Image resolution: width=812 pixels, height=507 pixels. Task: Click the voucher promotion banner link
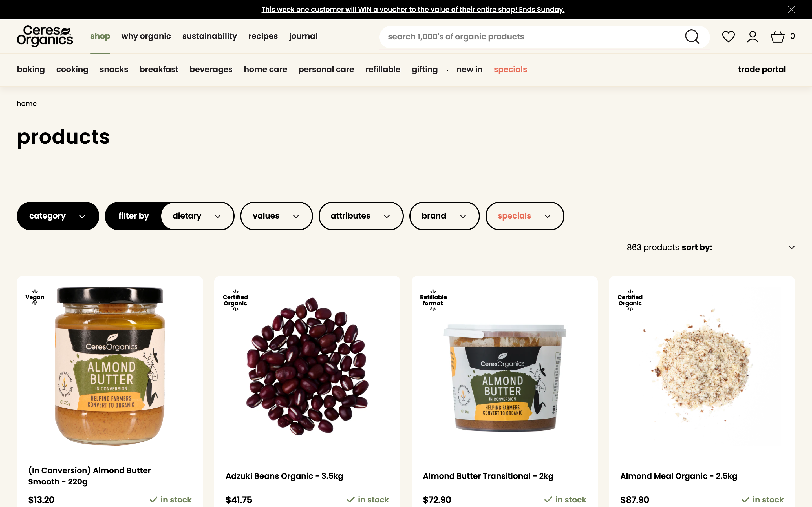pos(413,9)
